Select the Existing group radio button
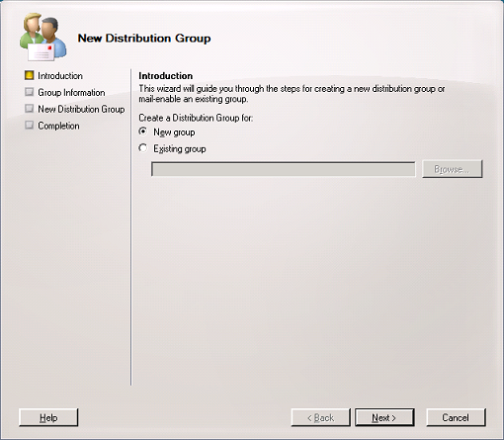The image size is (504, 440). click(x=143, y=148)
